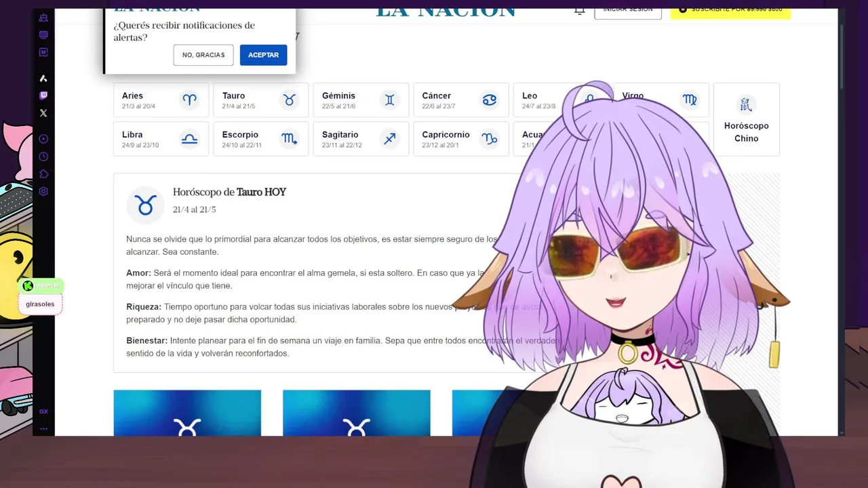
Task: Open the Horóscopo Chino card
Action: (746, 119)
